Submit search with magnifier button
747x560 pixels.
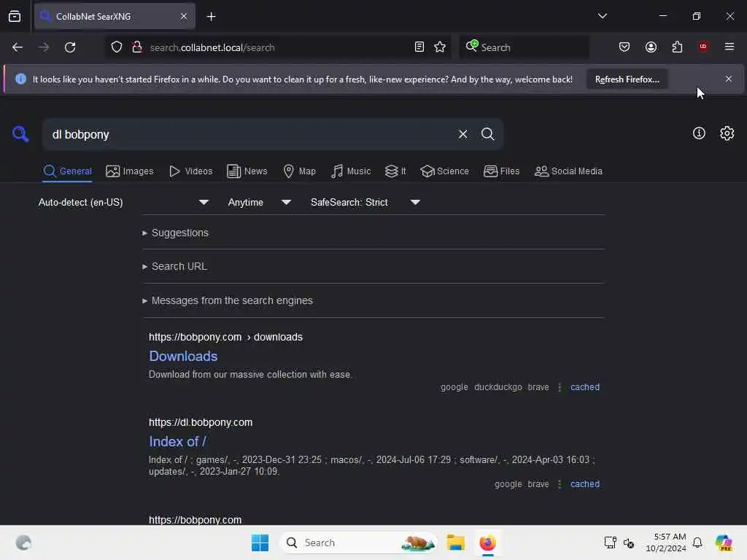487,134
